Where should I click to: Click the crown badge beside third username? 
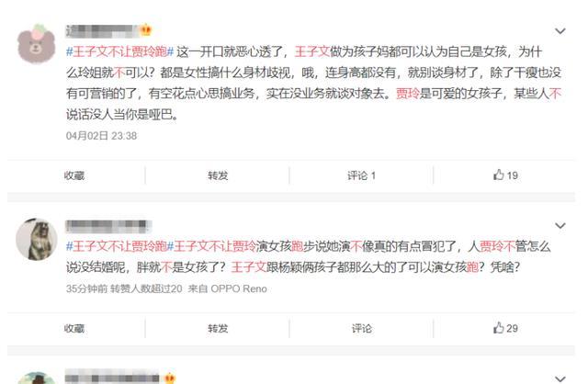point(169,378)
